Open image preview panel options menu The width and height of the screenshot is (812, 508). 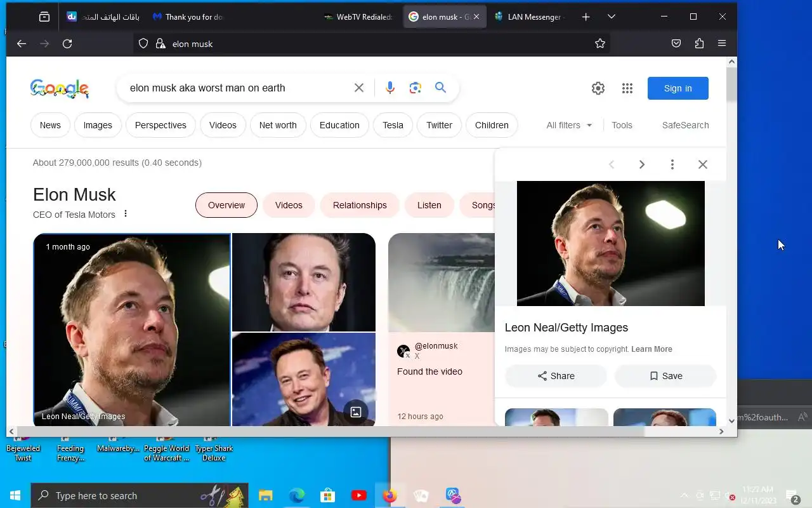coord(672,164)
